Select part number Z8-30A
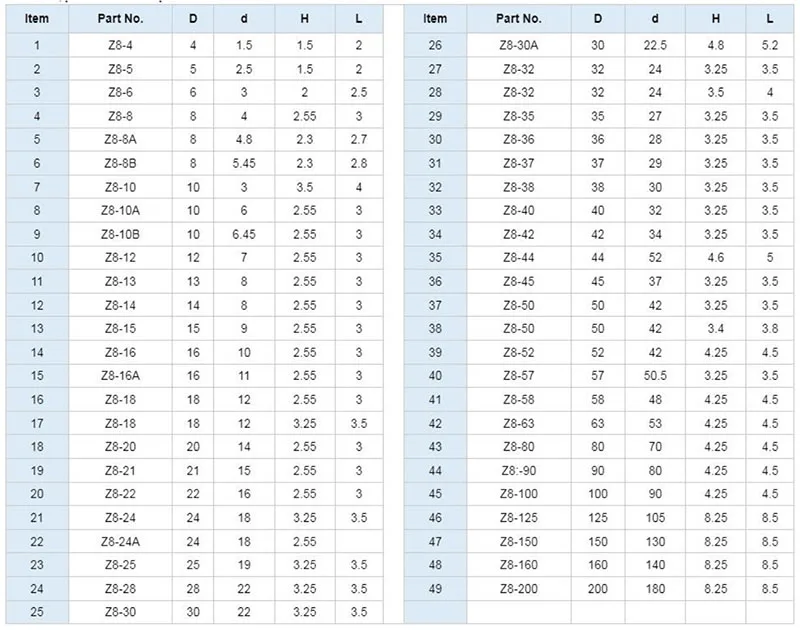The width and height of the screenshot is (800, 630). [518, 45]
